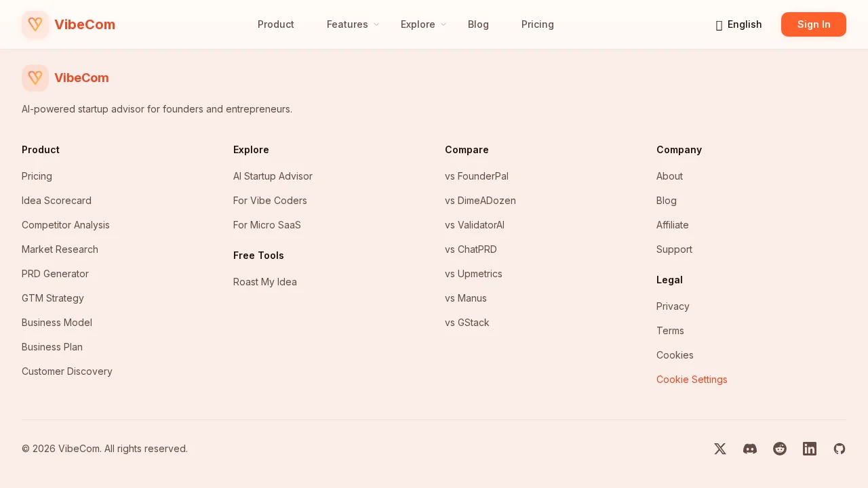
Task: Open Cookie Settings in the Legal section
Action: click(x=692, y=380)
